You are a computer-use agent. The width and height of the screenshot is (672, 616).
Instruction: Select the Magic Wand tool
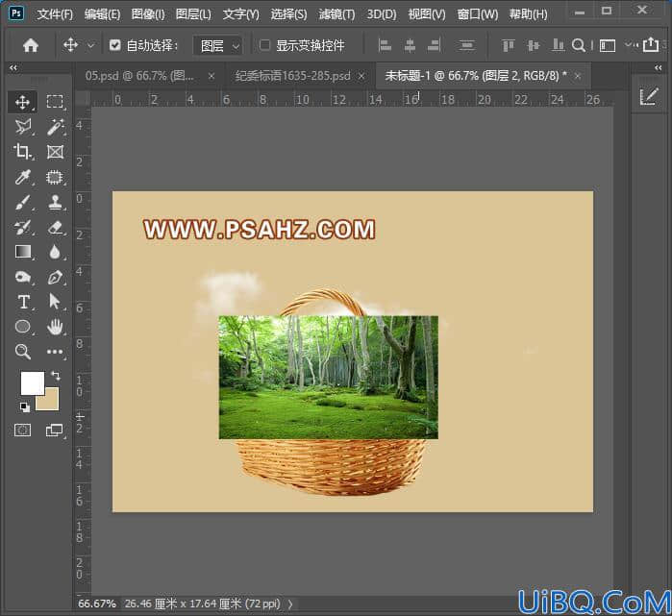point(55,127)
